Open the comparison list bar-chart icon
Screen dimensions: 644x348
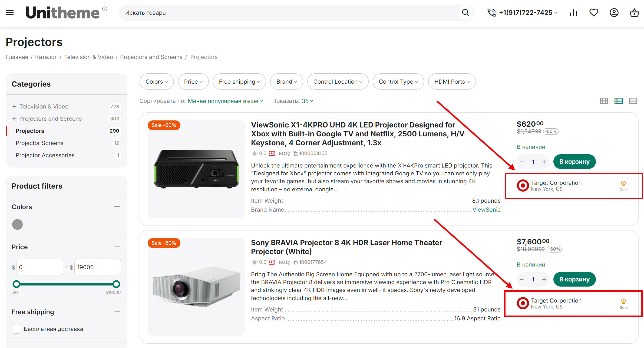(x=573, y=13)
